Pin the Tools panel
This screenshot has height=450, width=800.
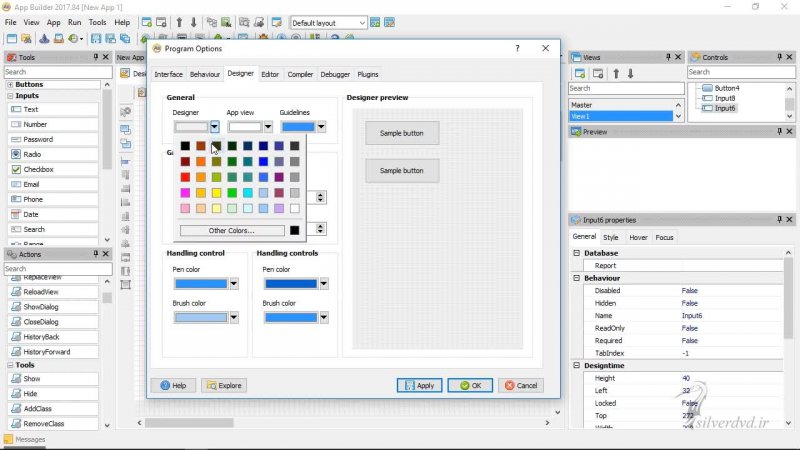pos(96,58)
